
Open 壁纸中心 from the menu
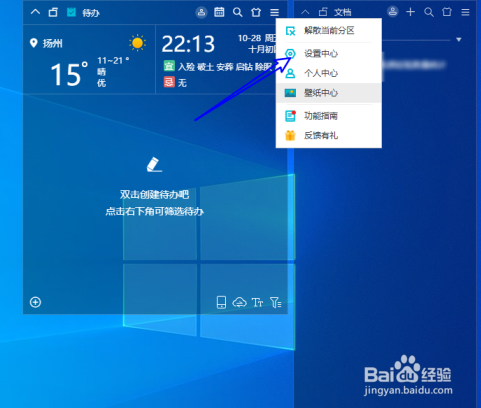[x=329, y=93]
